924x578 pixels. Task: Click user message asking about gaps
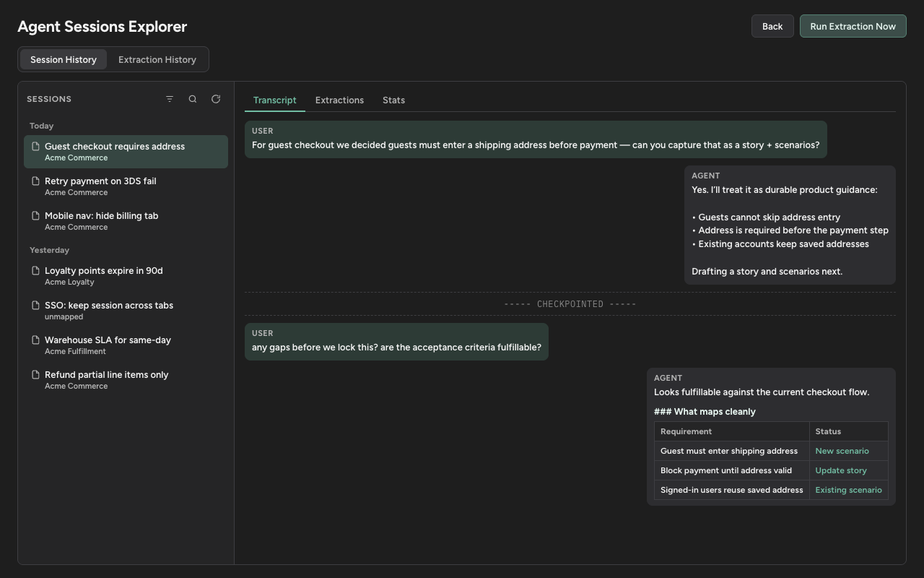(x=396, y=341)
